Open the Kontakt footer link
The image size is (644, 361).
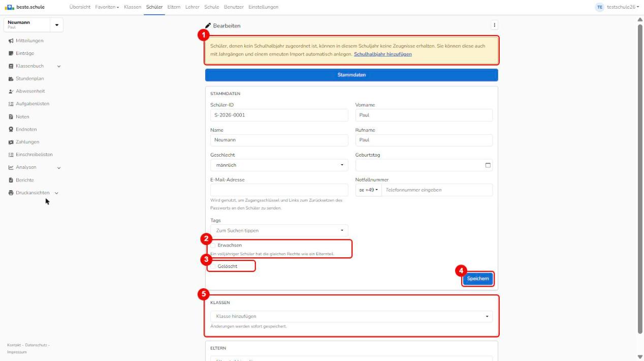[14, 345]
